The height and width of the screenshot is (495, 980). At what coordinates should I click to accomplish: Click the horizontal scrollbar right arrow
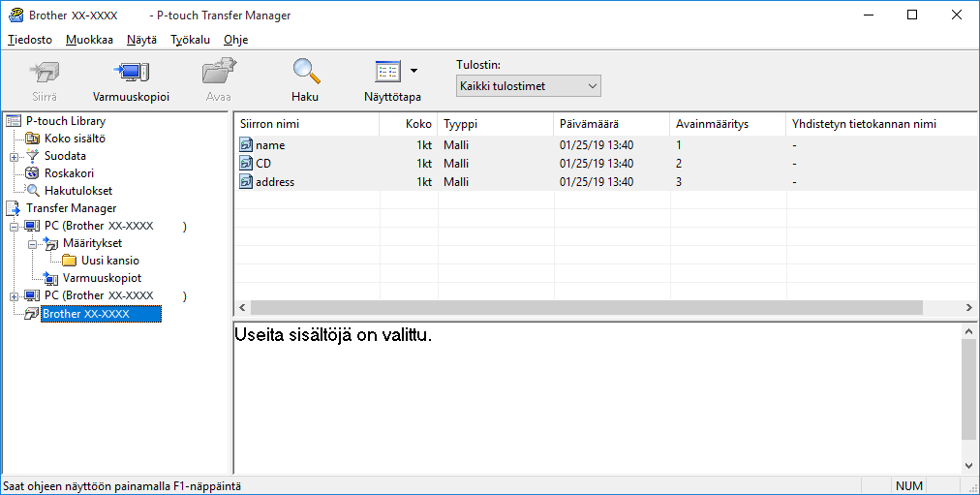[x=968, y=307]
